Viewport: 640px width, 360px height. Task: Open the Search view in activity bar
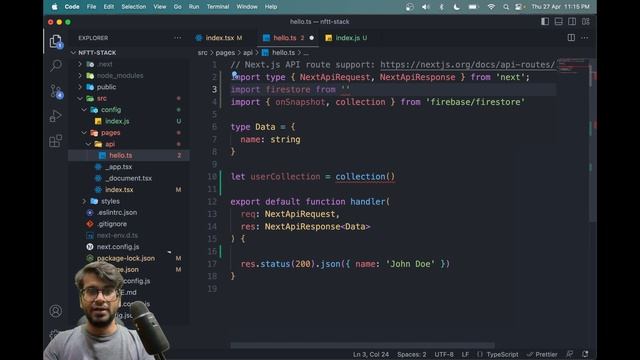coord(56,65)
